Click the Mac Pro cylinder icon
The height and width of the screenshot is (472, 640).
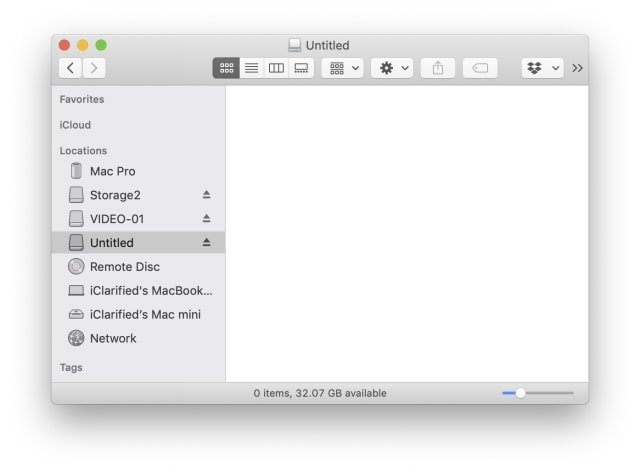coord(76,171)
